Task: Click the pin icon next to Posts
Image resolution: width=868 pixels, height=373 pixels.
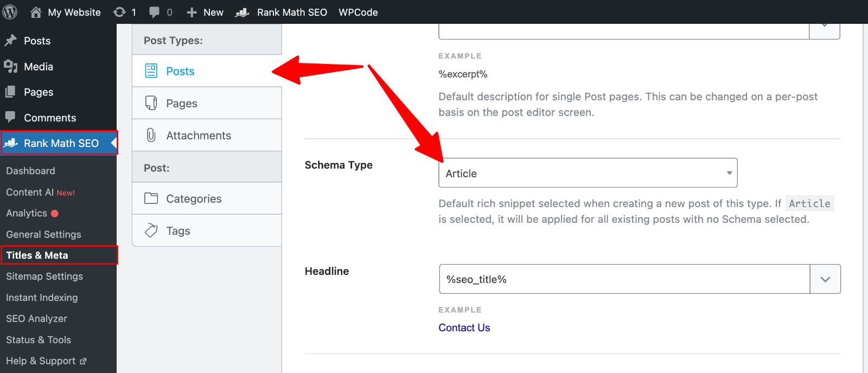Action: (x=10, y=41)
